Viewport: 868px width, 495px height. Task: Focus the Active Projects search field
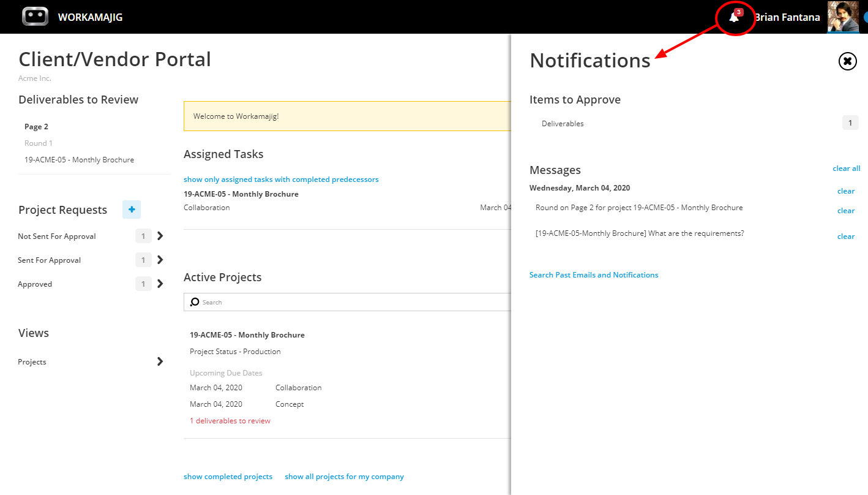coord(348,302)
